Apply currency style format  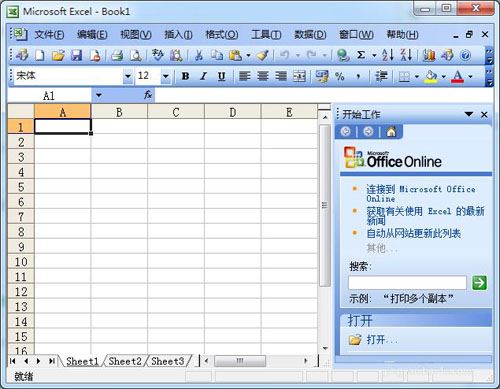(322, 76)
